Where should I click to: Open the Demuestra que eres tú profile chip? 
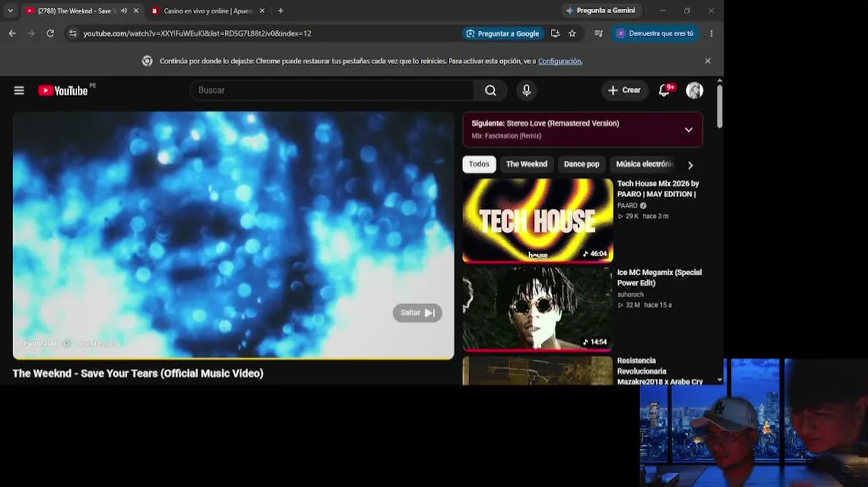click(x=655, y=33)
